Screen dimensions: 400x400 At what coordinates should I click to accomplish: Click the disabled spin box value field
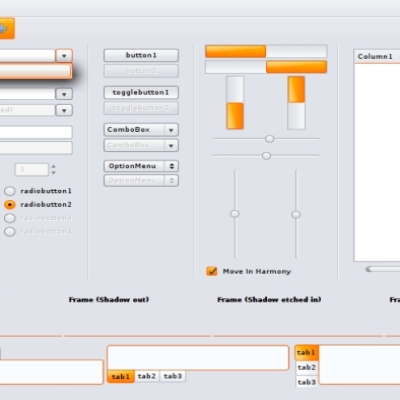[32, 169]
